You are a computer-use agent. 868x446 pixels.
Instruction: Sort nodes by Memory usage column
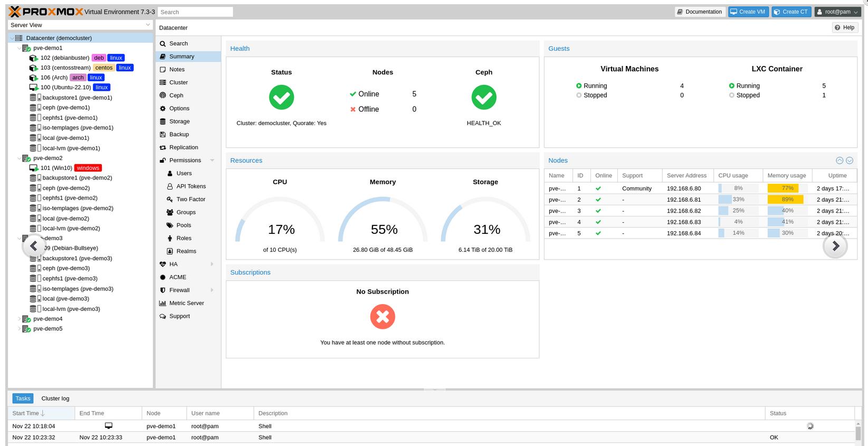[787, 176]
